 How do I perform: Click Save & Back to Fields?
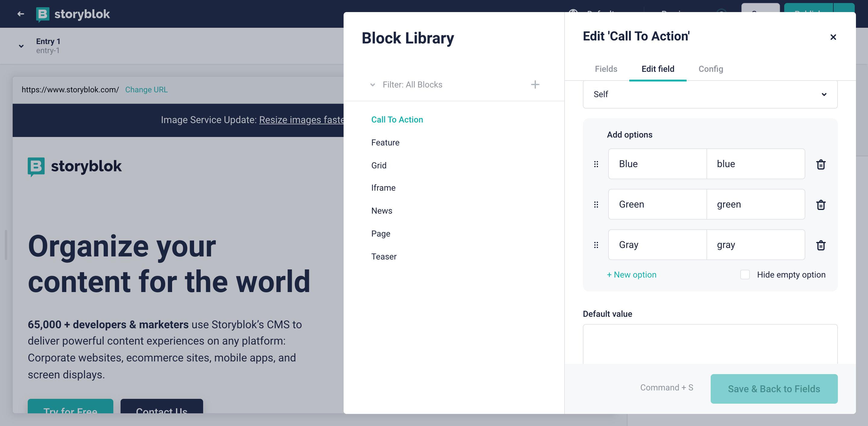[774, 389]
